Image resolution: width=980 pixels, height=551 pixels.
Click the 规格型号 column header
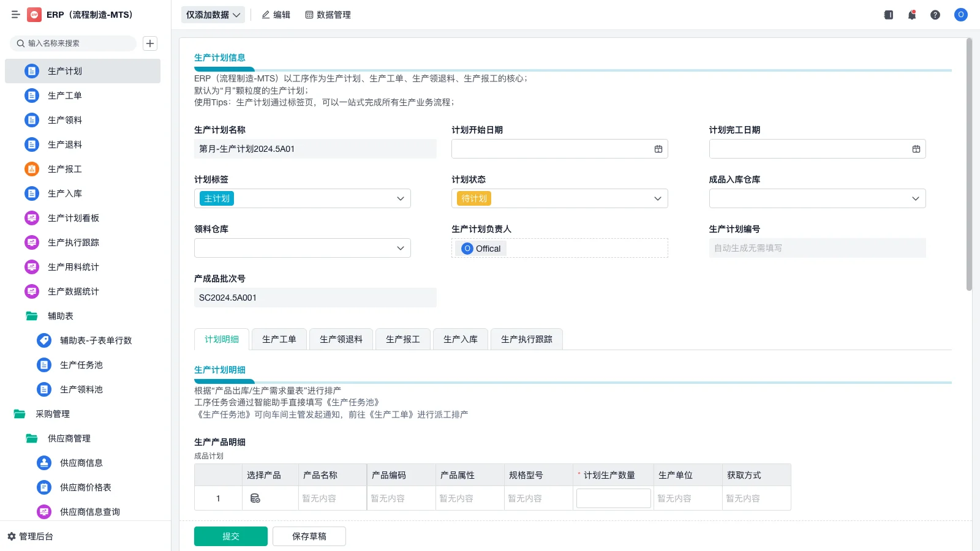click(x=538, y=475)
